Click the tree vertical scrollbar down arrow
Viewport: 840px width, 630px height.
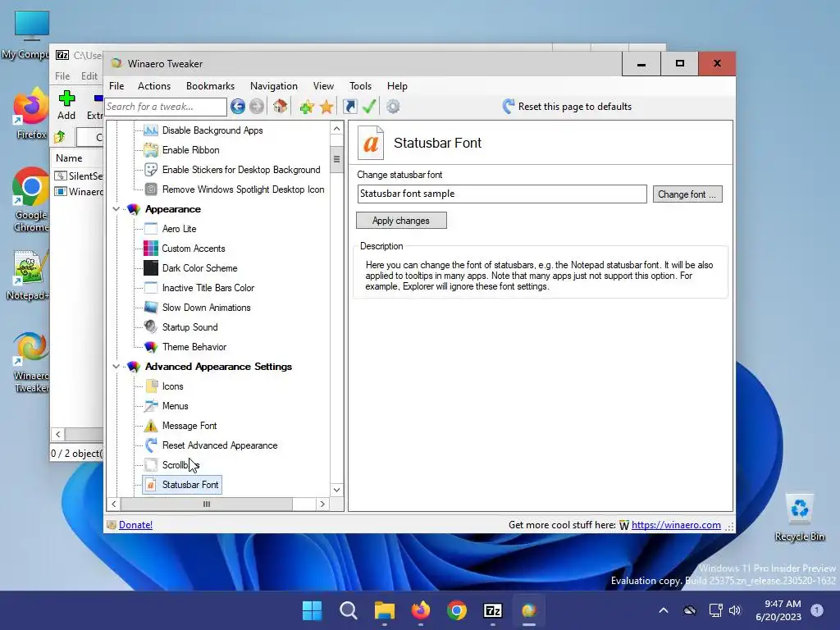click(x=336, y=490)
